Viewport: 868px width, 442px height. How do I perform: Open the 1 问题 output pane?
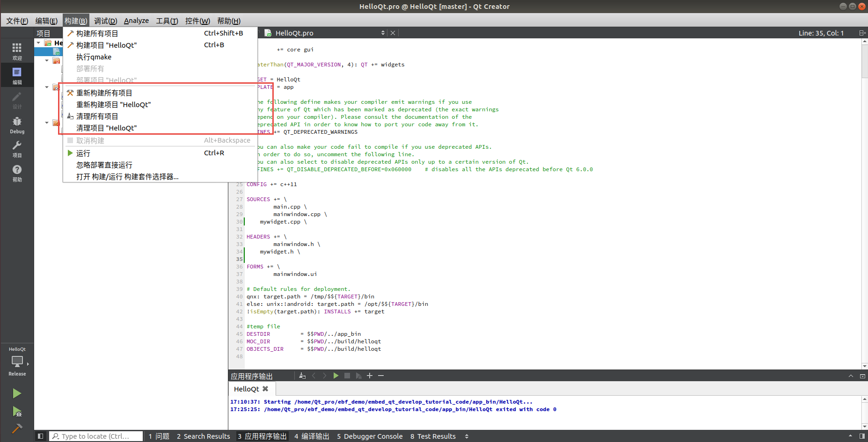pyautogui.click(x=159, y=436)
